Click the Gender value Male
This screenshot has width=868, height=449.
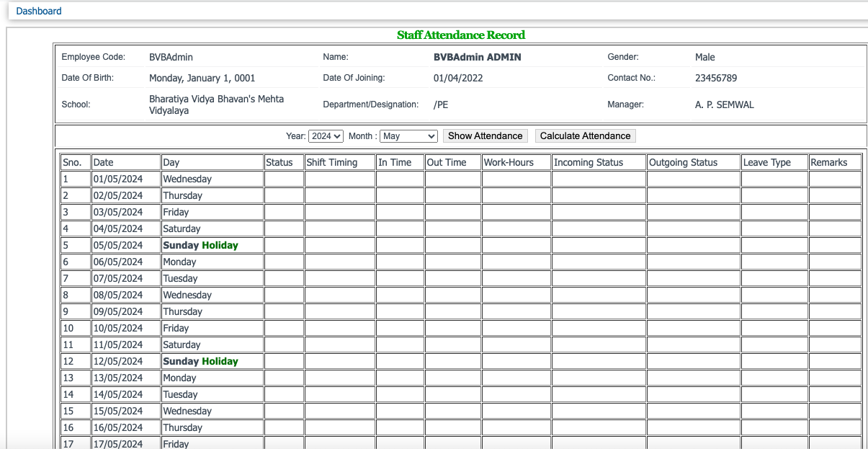[705, 57]
